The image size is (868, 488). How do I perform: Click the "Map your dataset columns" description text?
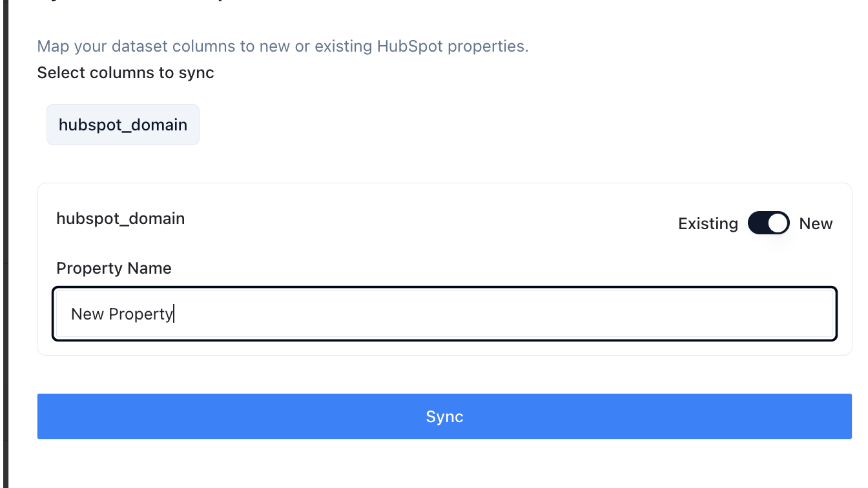click(282, 46)
